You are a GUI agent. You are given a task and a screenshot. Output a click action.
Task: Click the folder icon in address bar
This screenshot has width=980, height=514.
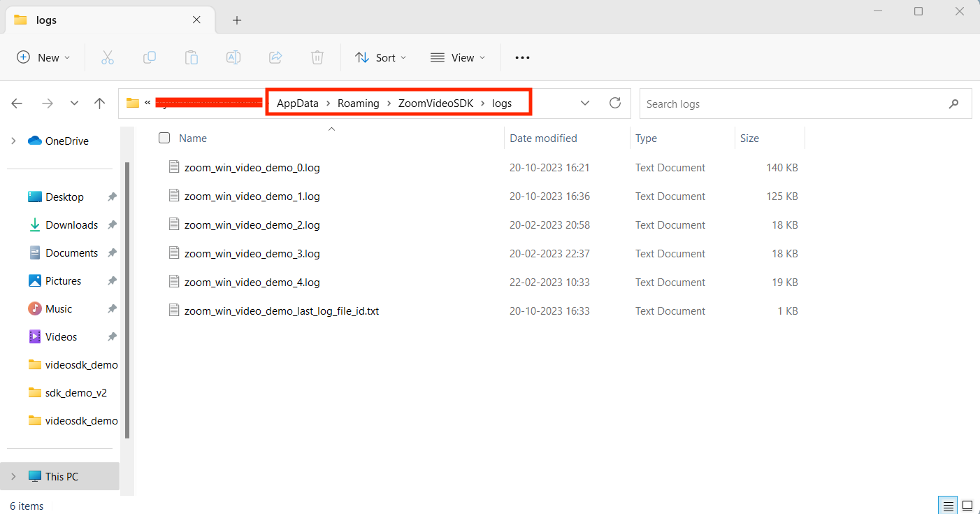pyautogui.click(x=133, y=103)
